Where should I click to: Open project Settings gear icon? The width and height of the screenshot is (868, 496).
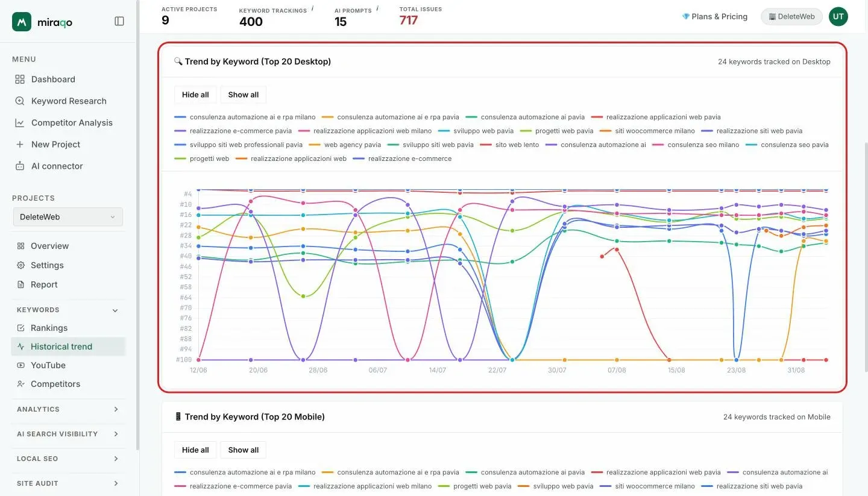[20, 265]
